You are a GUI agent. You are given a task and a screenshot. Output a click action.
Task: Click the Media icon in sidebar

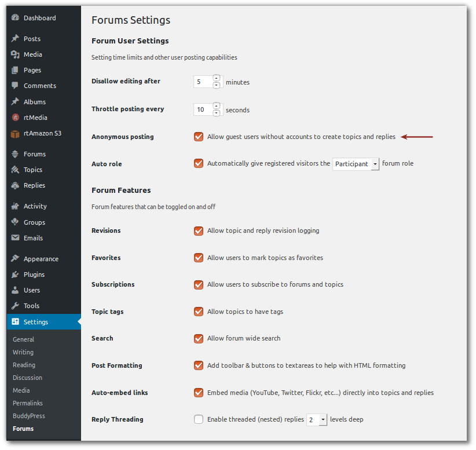click(15, 54)
